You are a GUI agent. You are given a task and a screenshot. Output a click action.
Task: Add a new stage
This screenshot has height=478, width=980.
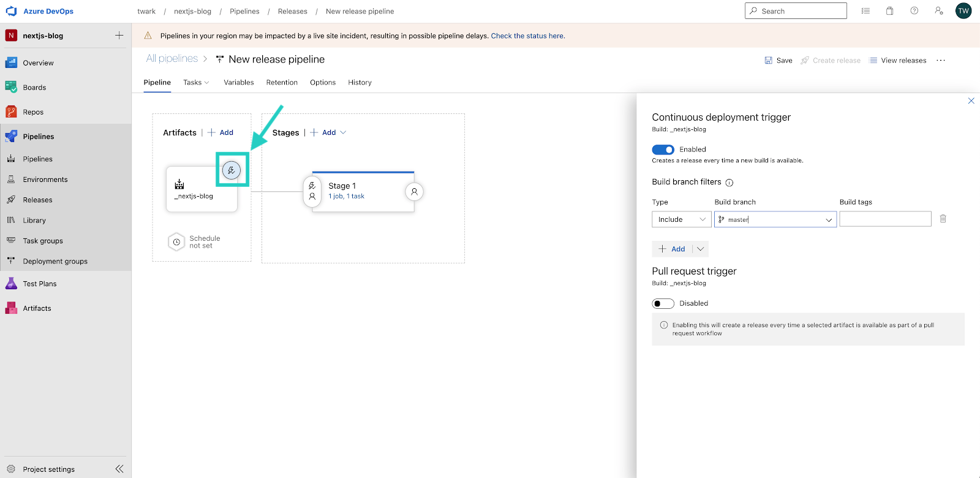[x=323, y=132]
